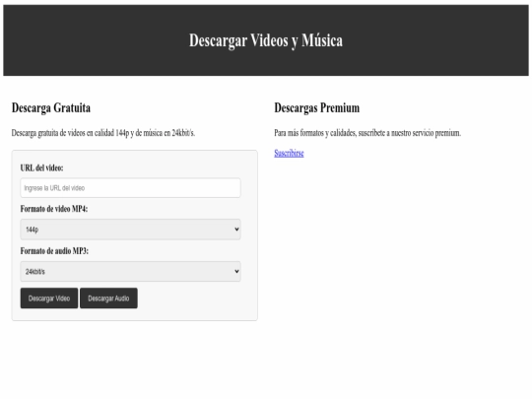This screenshot has width=532, height=399.
Task: Click the free download description text
Action: coord(103,133)
